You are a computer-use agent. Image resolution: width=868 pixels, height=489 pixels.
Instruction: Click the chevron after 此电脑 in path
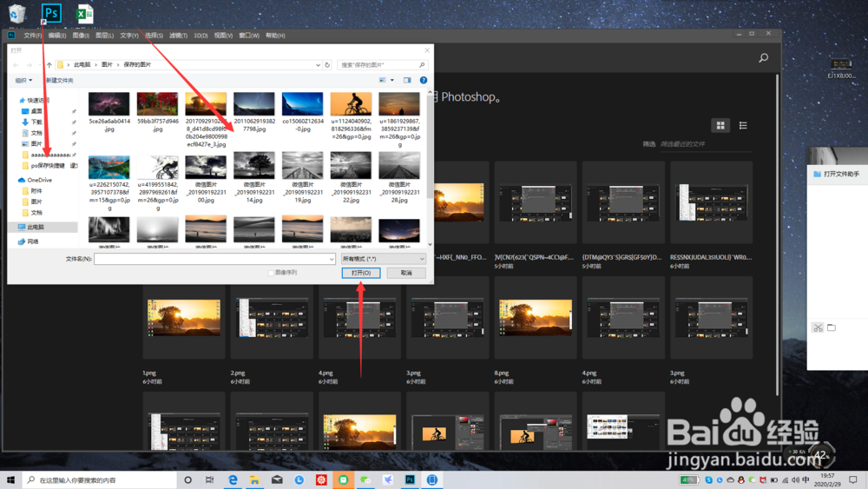point(95,65)
